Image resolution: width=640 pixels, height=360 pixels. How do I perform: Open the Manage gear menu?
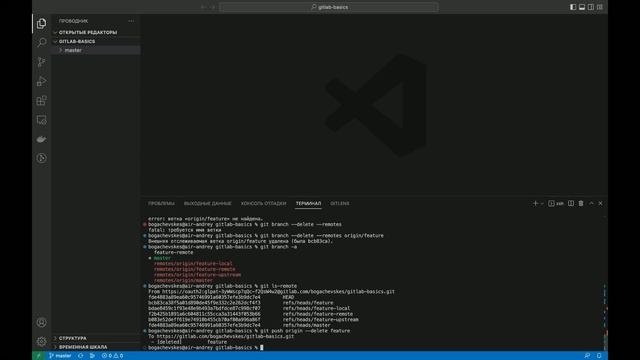pyautogui.click(x=41, y=341)
